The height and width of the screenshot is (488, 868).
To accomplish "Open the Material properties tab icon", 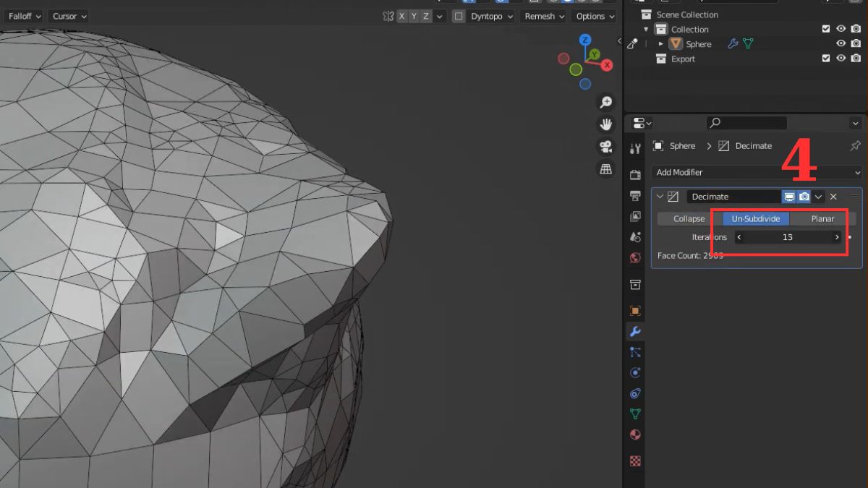I will (x=635, y=435).
